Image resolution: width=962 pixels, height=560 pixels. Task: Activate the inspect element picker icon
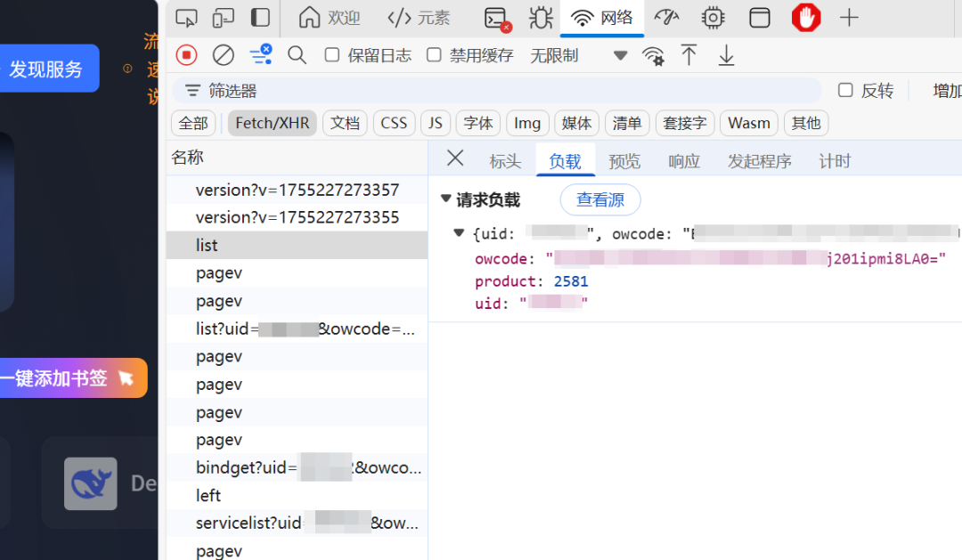coord(186,18)
